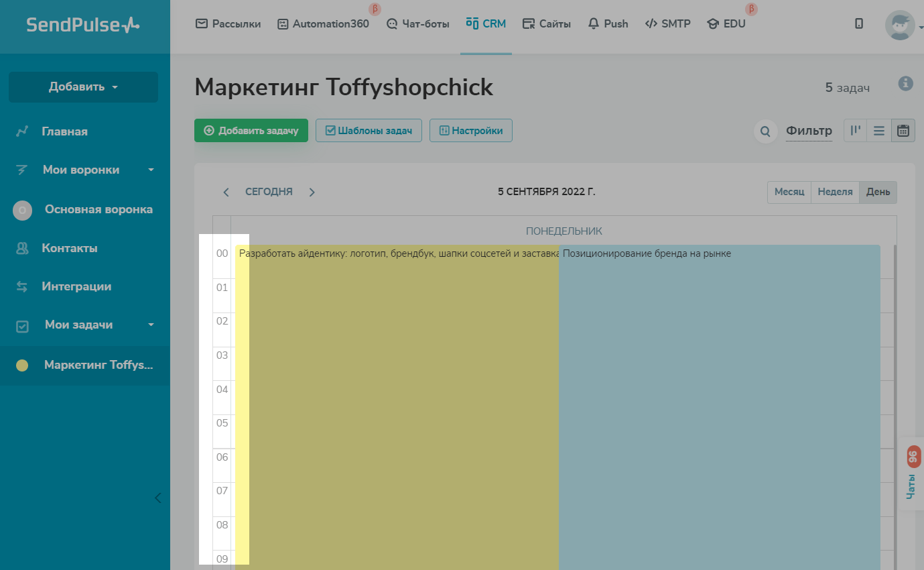Switch to calendar view icon

903,131
